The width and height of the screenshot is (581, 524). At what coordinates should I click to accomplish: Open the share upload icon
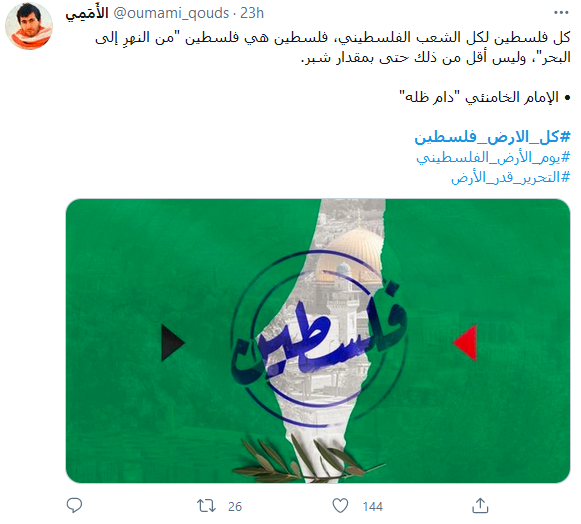pos(480,506)
